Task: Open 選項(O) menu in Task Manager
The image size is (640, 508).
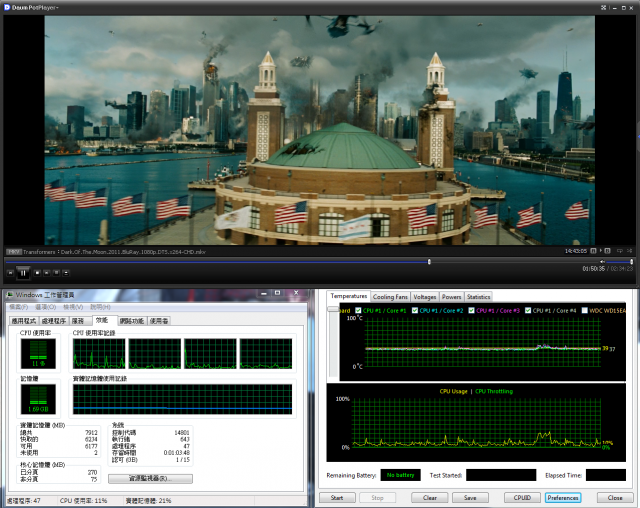Action: [x=45, y=307]
